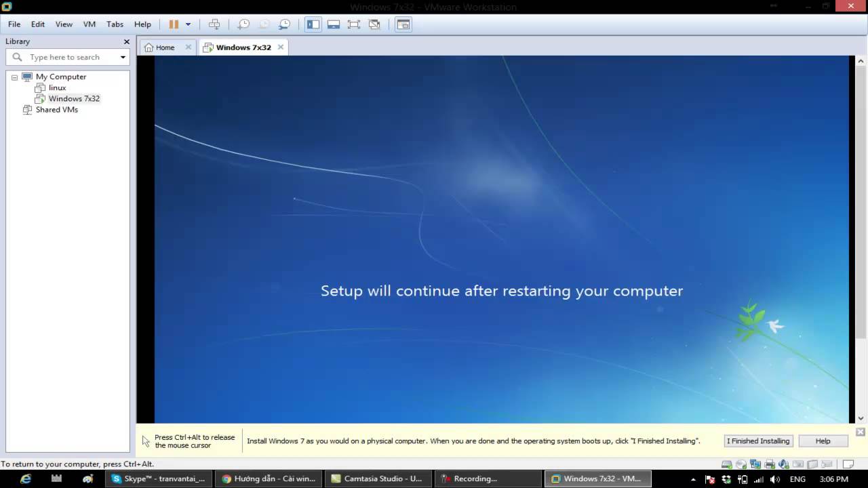Click the network adapter status icon
The height and width of the screenshot is (488, 868).
tap(755, 464)
